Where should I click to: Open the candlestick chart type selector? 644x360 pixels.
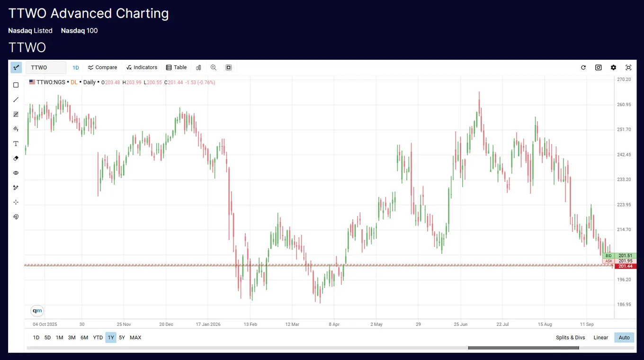[x=199, y=67]
